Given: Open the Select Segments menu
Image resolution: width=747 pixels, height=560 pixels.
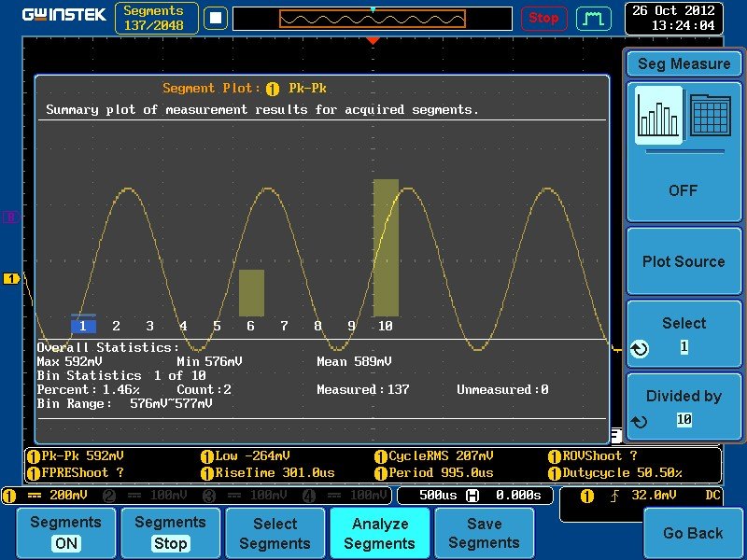Looking at the screenshot, I should pyautogui.click(x=275, y=533).
